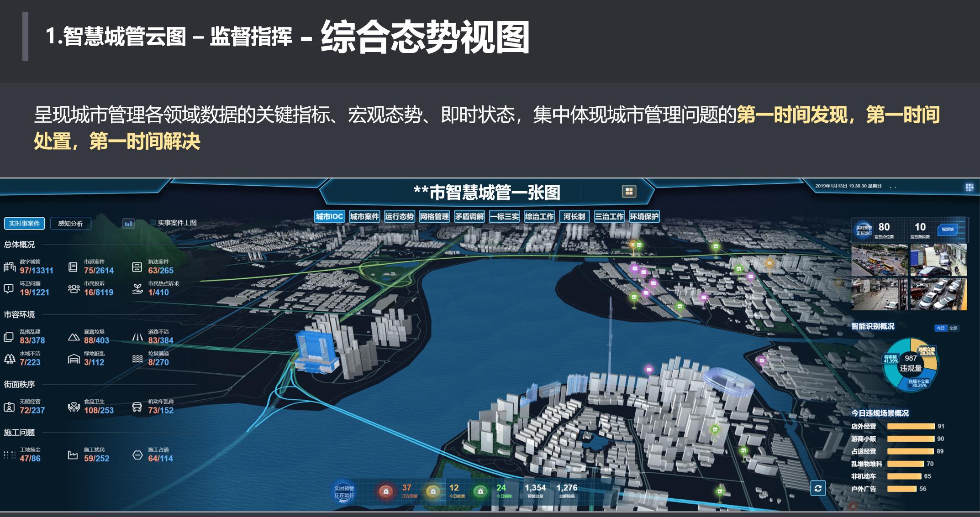Open the 运行态势 menu tab
The image size is (980, 517).
coord(399,216)
